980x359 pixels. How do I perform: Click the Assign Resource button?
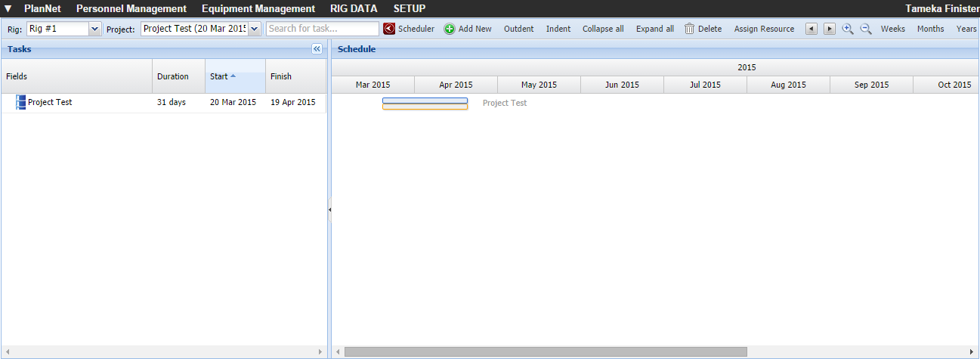coord(764,29)
